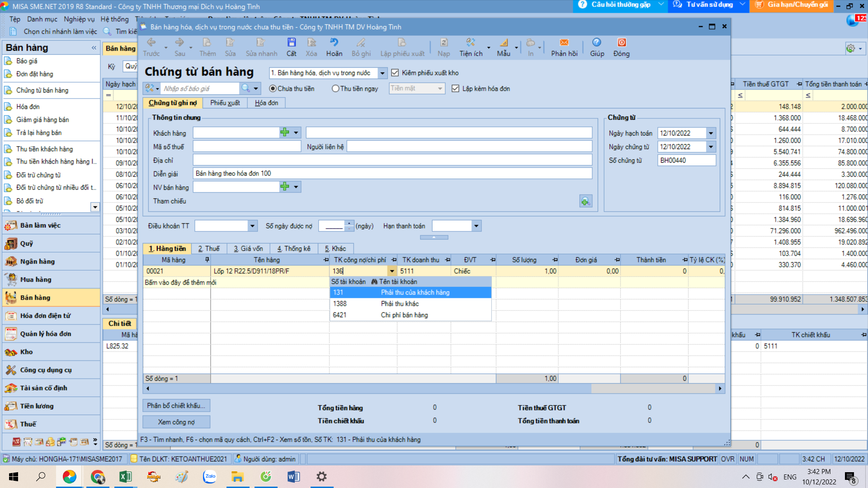
Task: Click the Xem công nợ button
Action: [176, 422]
